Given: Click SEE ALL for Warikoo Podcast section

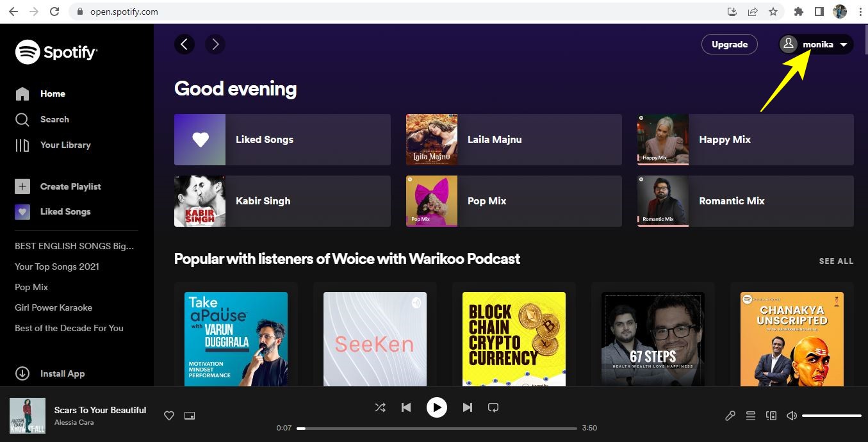Looking at the screenshot, I should (x=836, y=261).
